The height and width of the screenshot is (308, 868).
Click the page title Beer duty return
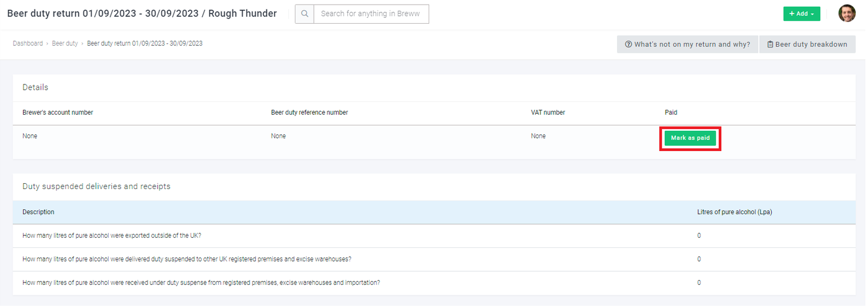click(x=141, y=14)
